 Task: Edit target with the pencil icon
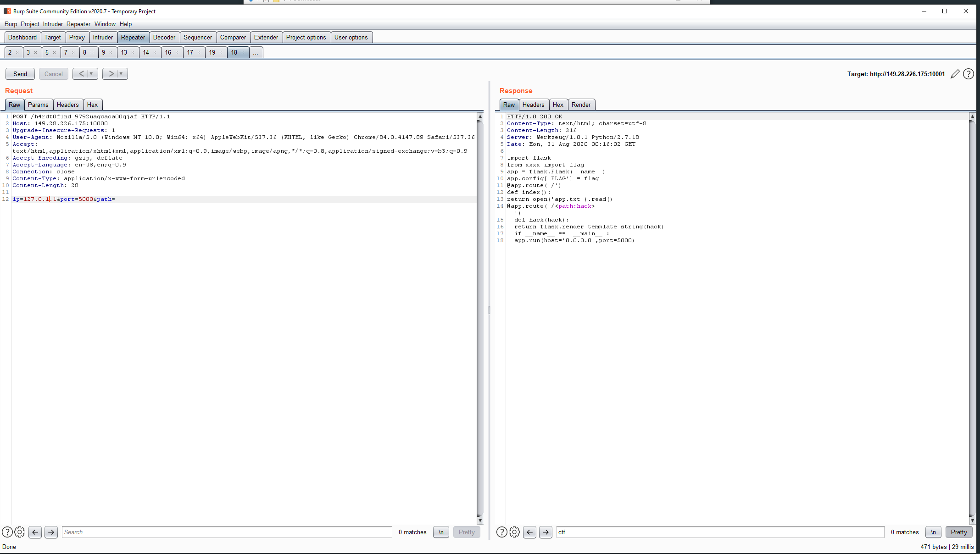click(955, 74)
